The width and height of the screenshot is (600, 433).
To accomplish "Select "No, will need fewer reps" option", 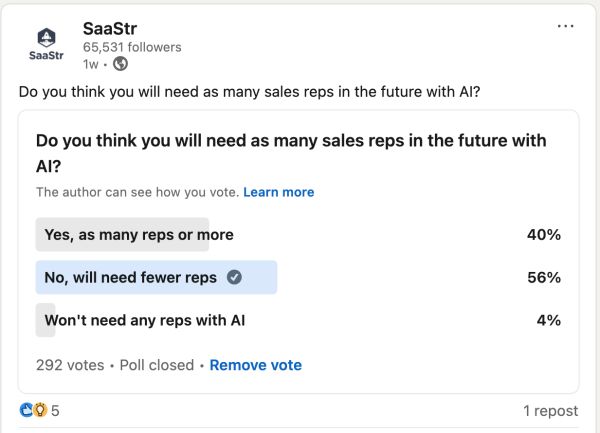I will click(131, 278).
